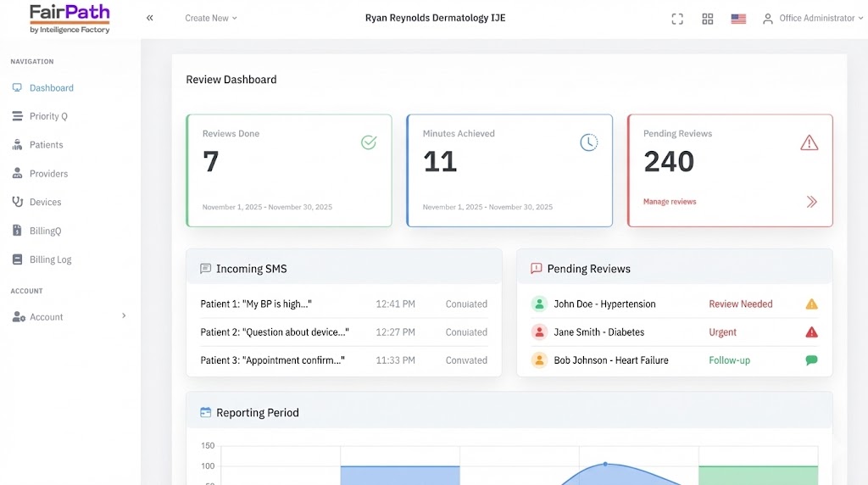Click the Account user-gear icon
The image size is (868, 485).
click(19, 316)
